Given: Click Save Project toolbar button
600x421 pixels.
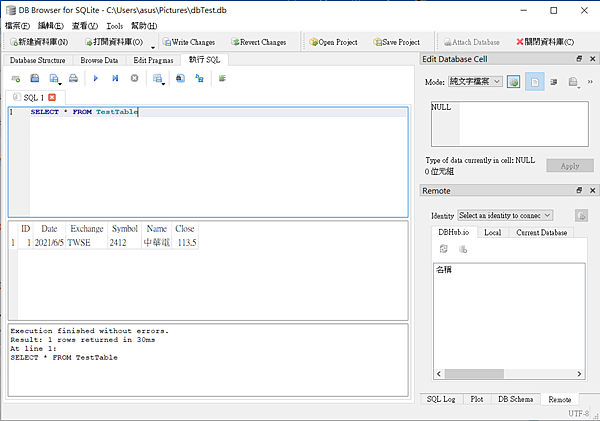Looking at the screenshot, I should 397,42.
